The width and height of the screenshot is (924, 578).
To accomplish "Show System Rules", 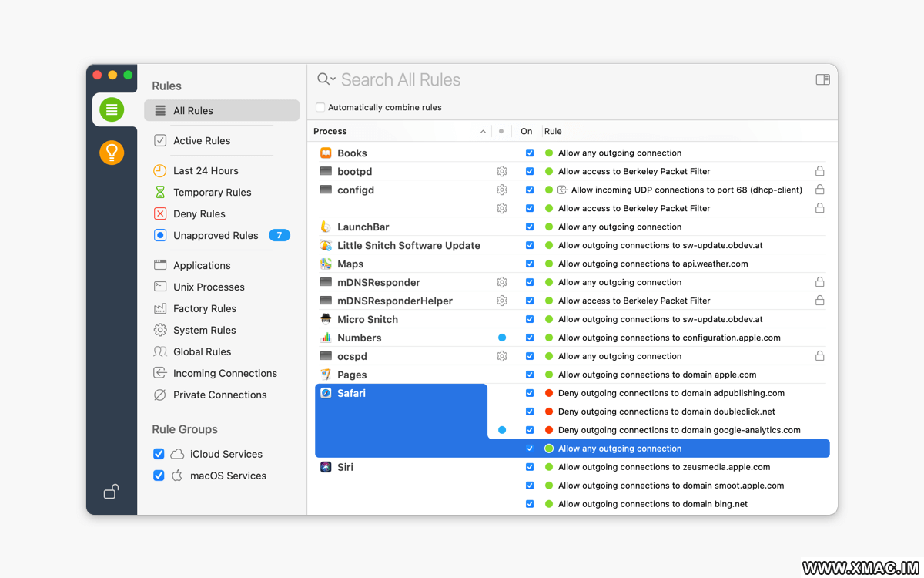I will tap(205, 330).
